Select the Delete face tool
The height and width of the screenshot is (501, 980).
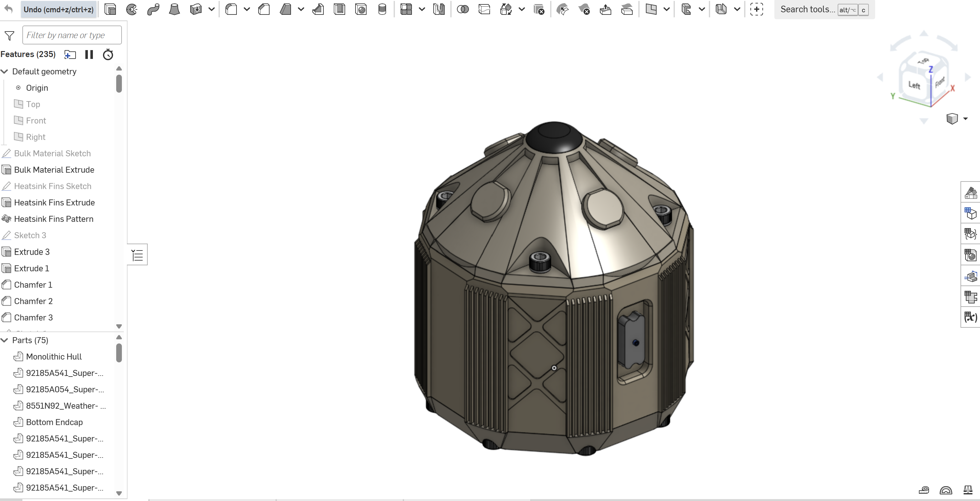[584, 9]
